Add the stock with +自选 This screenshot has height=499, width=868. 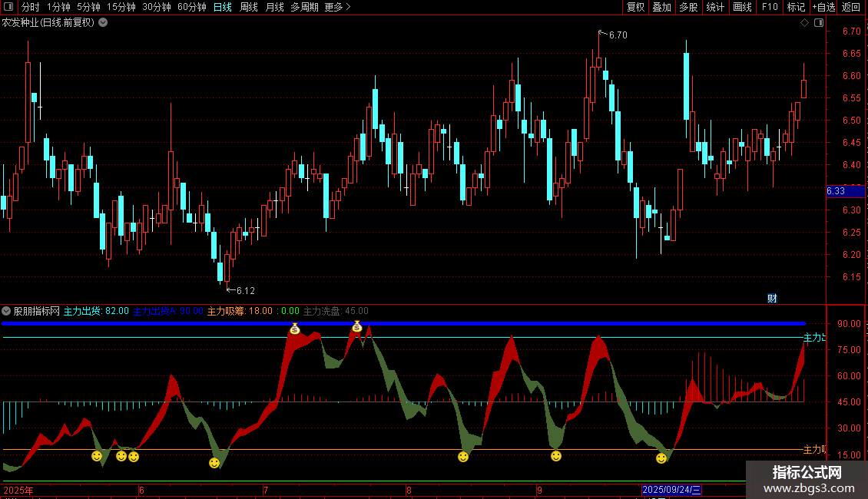[823, 7]
